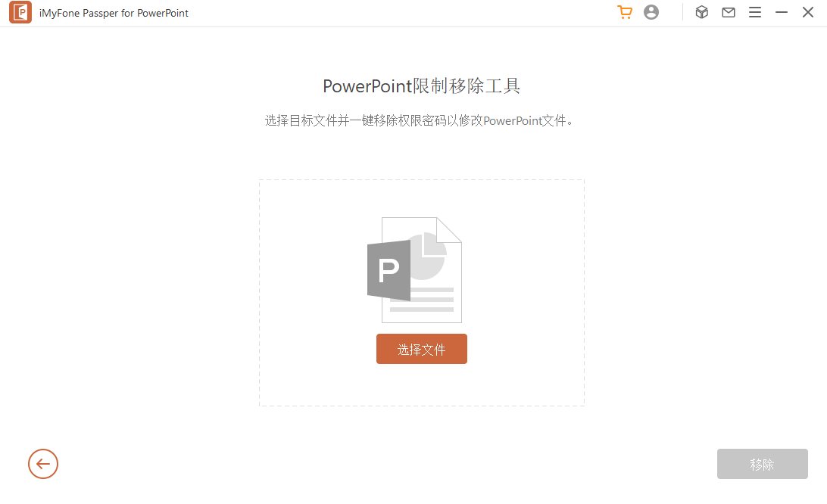Click the Passper app logo icon
Image resolution: width=827 pixels, height=504 pixels.
point(20,13)
